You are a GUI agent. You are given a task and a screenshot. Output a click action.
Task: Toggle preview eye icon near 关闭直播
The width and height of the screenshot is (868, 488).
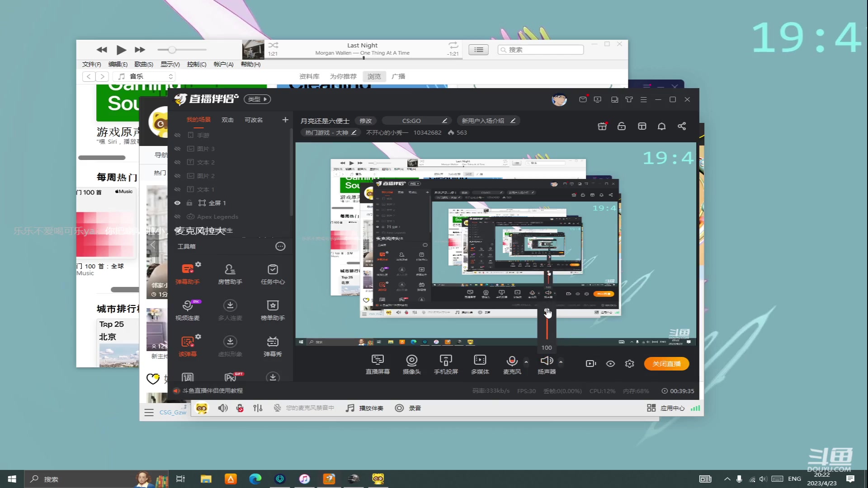click(x=610, y=364)
